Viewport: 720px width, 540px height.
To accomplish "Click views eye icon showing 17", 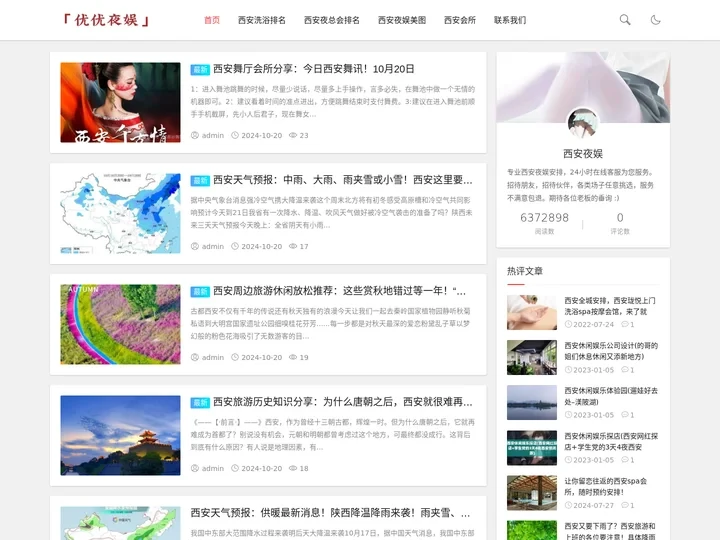I will (293, 247).
